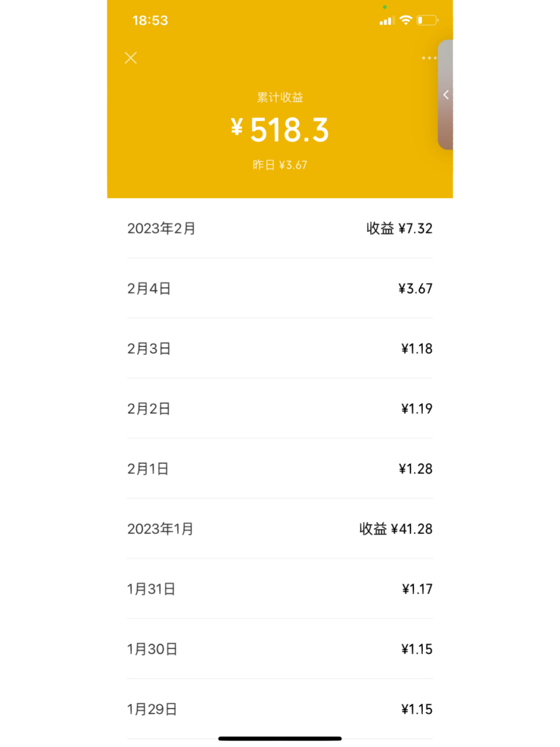
Task: Open the 2023年1月 monthly summary row
Action: point(280,529)
